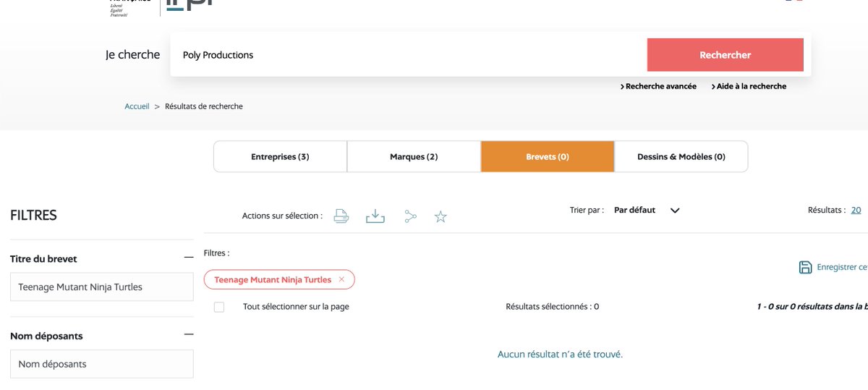This screenshot has height=390, width=868.
Task: Collapse the 'Nom déposants' filter
Action: click(x=189, y=334)
